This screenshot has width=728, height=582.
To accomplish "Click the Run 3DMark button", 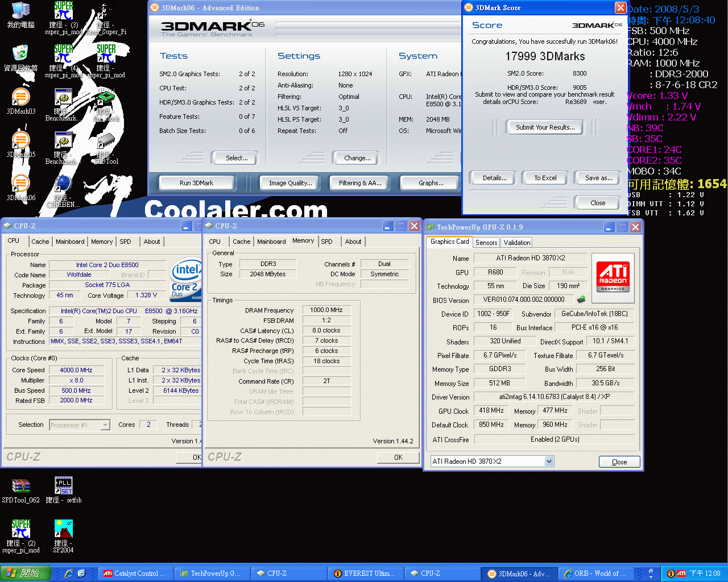I will click(x=196, y=183).
